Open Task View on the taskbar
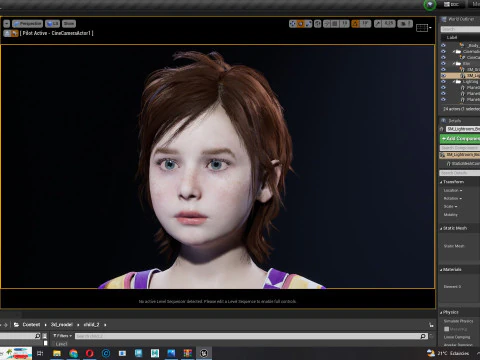 click(x=40, y=353)
